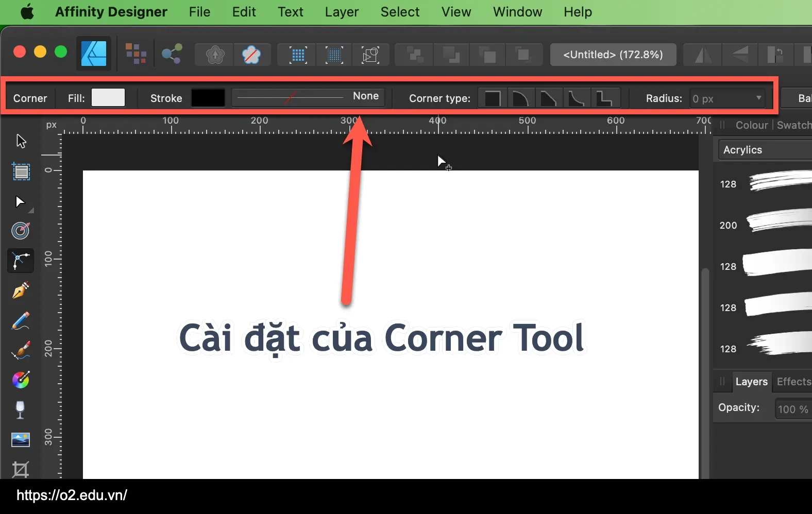Screen dimensions: 812x514
Task: Open the File menu
Action: 199,12
